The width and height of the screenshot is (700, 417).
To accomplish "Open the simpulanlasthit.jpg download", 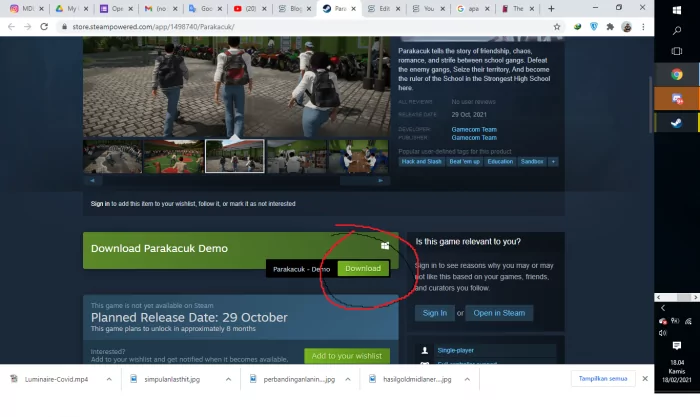I will click(x=172, y=379).
